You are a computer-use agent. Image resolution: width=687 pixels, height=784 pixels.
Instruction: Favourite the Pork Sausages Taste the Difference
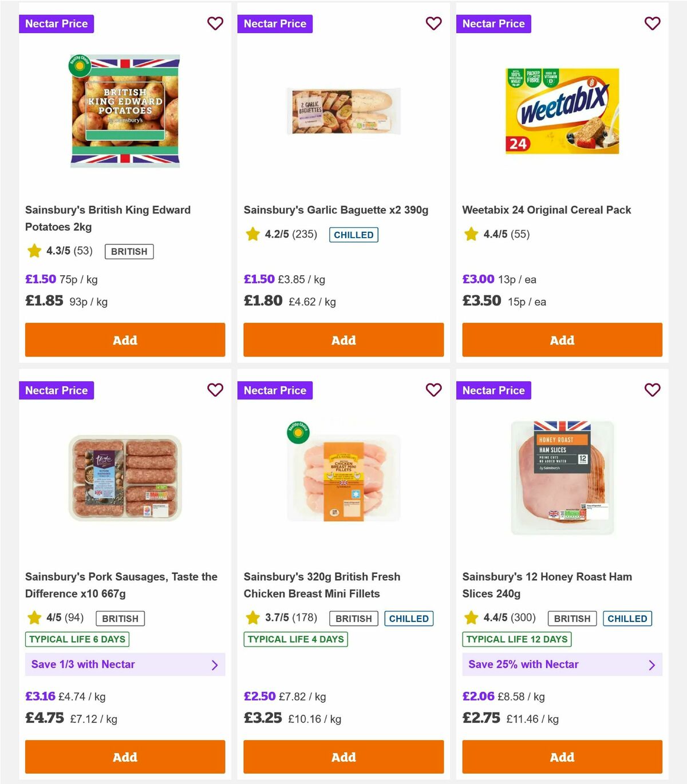(x=215, y=390)
